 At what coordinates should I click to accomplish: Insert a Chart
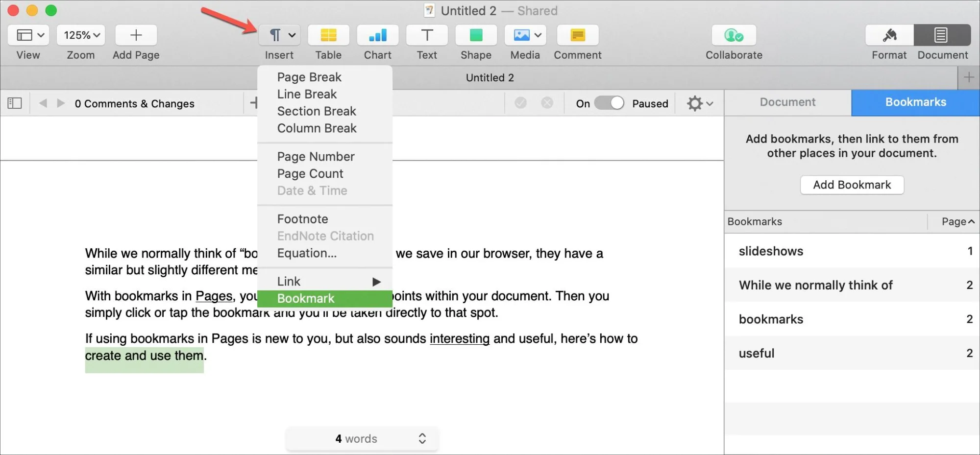pyautogui.click(x=377, y=35)
